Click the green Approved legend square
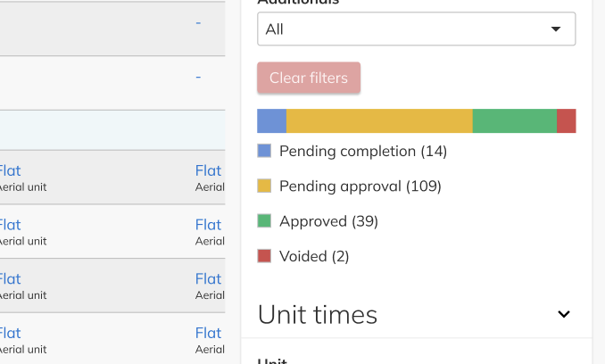This screenshot has height=364, width=605. 264,220
